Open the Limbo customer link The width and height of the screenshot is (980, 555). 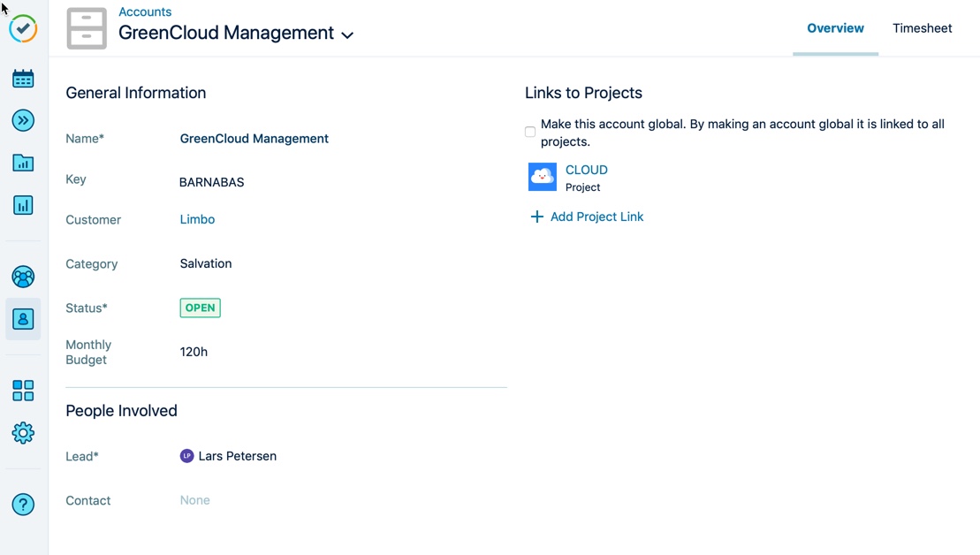(x=197, y=219)
